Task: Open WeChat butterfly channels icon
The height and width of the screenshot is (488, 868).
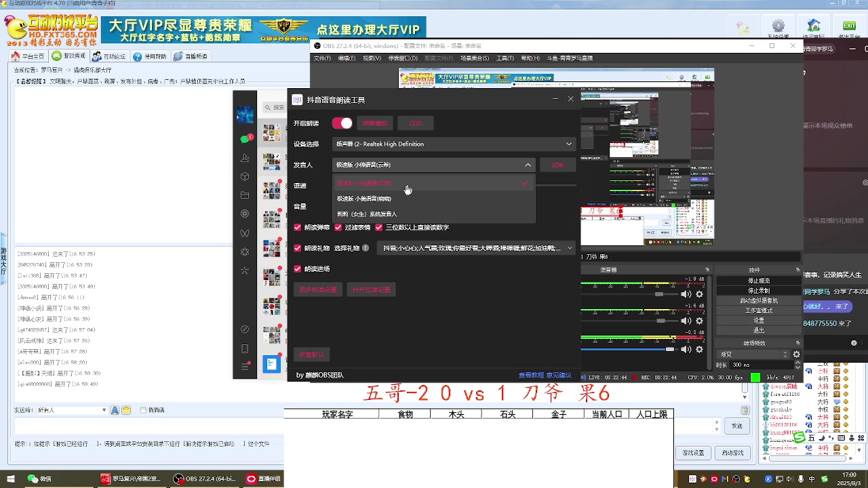Action: click(x=245, y=233)
